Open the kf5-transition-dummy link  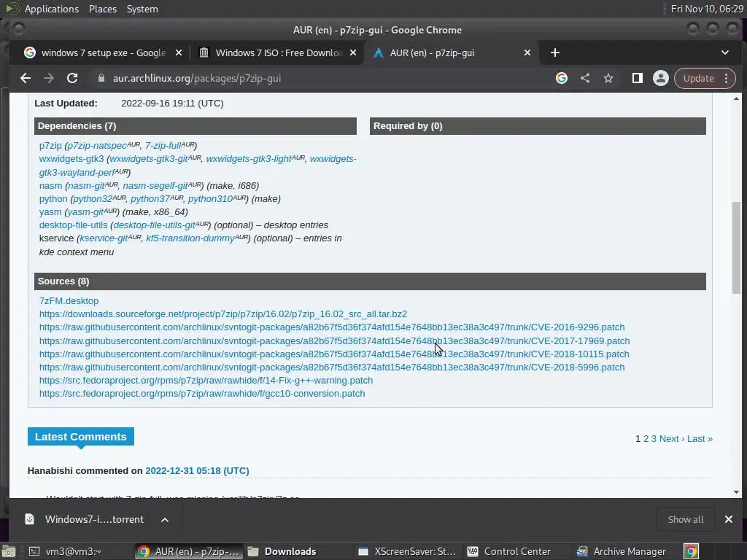(x=190, y=238)
